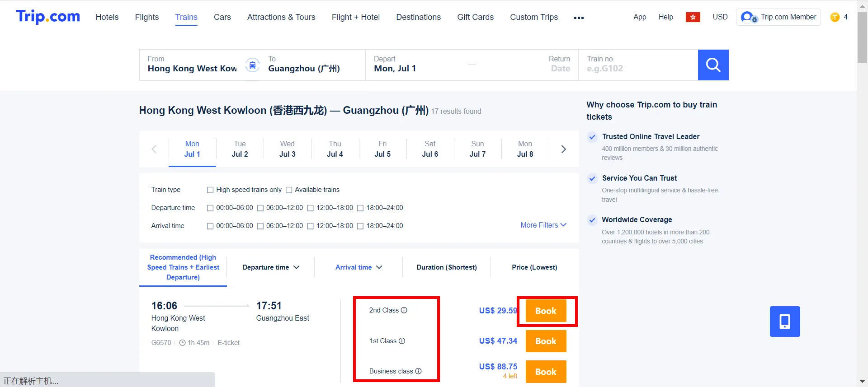
Task: Click the To station input field
Action: [x=313, y=65]
